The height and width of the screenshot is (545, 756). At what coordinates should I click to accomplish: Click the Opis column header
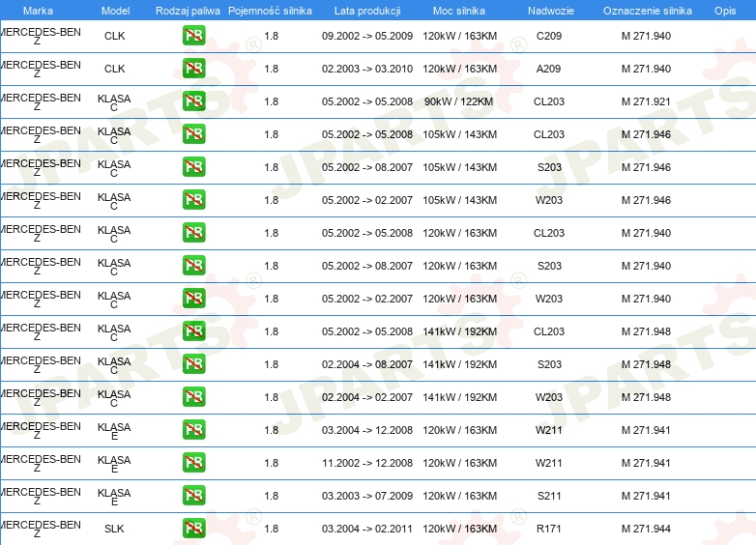[725, 11]
